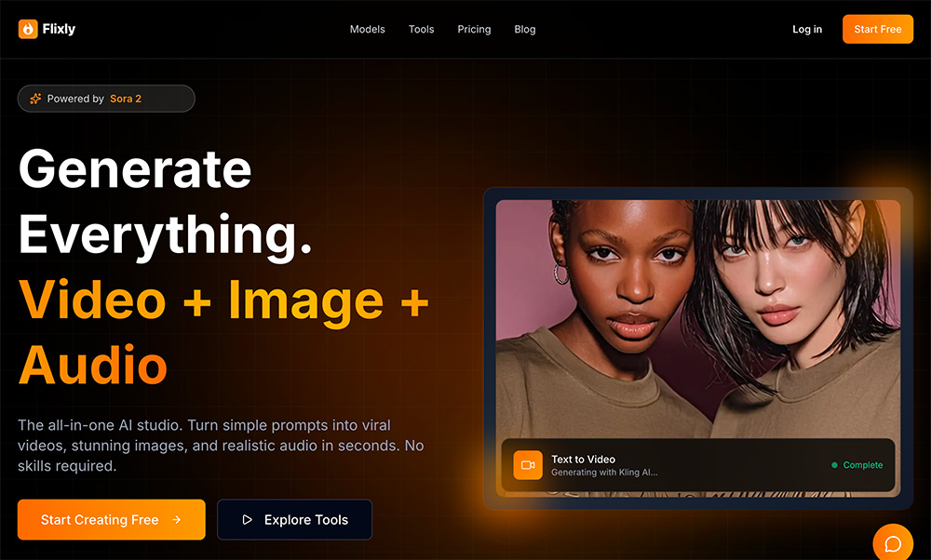
Task: Open the Blog link in navigation
Action: point(525,29)
